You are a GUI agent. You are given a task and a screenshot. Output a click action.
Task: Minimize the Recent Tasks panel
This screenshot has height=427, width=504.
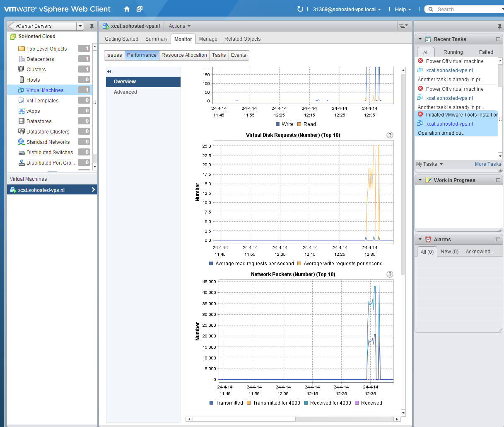click(x=498, y=39)
